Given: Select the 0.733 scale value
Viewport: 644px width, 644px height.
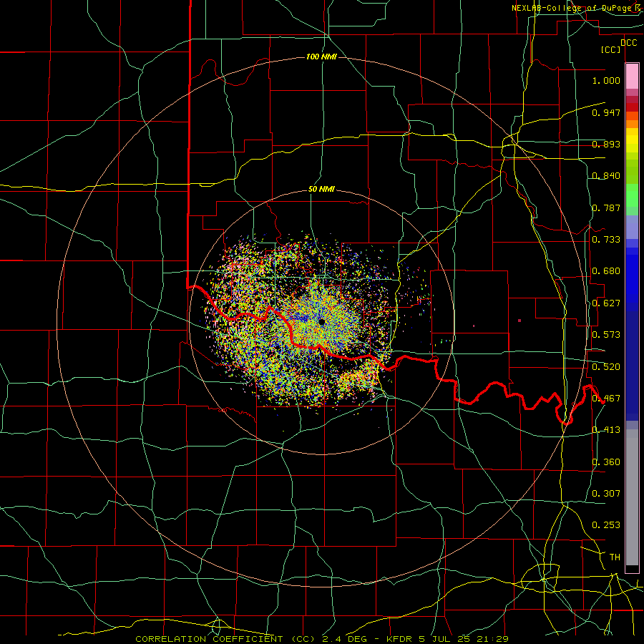Looking at the screenshot, I should tap(606, 240).
